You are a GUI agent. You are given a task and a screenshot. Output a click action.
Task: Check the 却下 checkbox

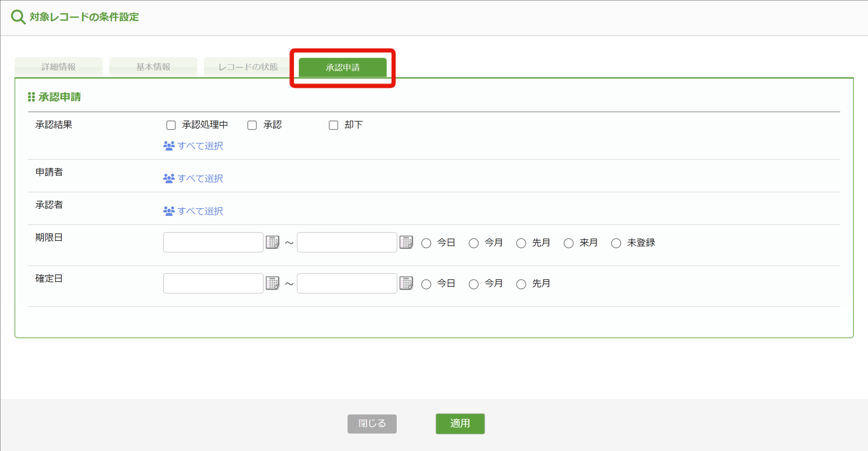[x=333, y=125]
